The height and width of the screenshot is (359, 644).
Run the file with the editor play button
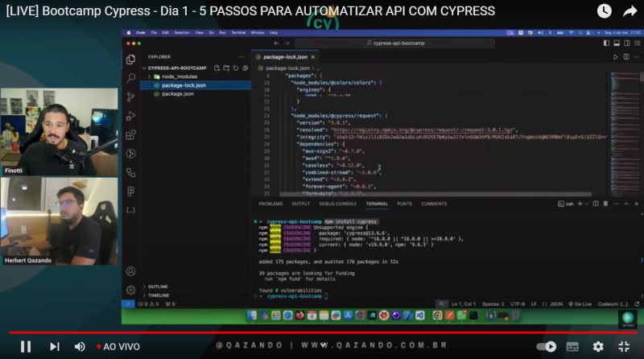pyautogui.click(x=615, y=57)
